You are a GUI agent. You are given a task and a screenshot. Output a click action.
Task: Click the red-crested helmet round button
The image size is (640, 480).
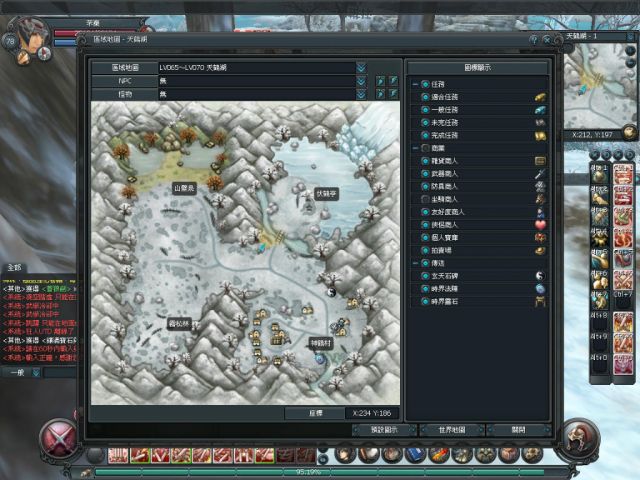coord(581,439)
